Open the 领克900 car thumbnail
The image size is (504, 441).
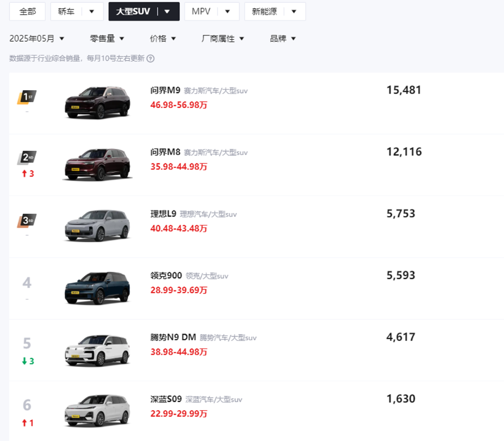98,288
